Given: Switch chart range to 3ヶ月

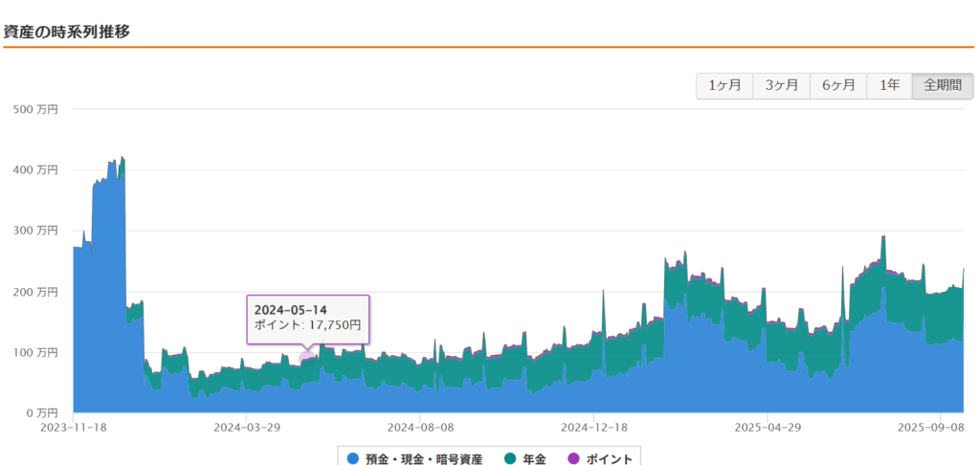Looking at the screenshot, I should click(x=781, y=85).
